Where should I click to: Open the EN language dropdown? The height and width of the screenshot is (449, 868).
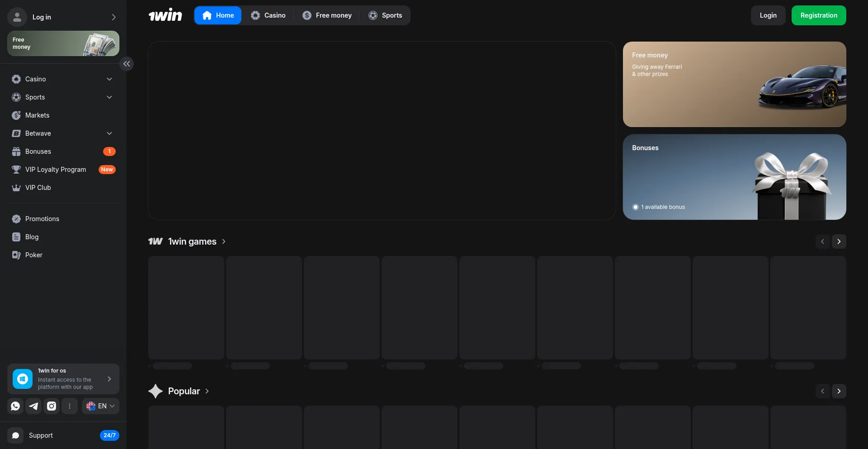100,406
